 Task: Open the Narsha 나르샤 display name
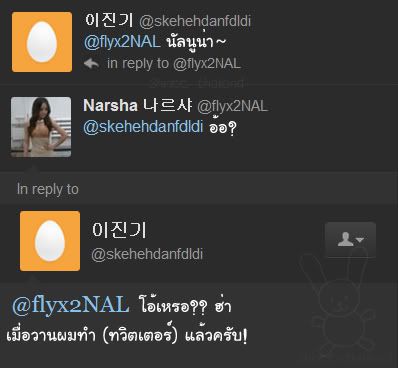click(x=138, y=106)
